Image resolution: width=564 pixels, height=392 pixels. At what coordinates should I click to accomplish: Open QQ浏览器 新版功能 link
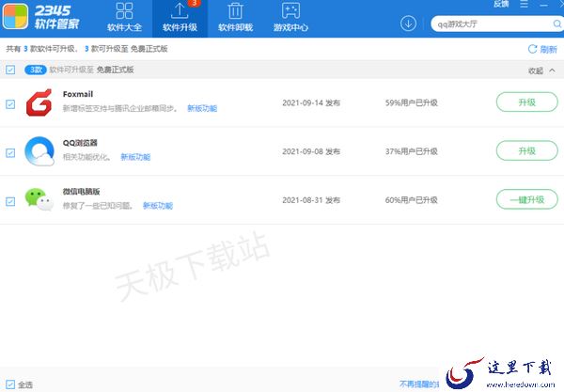coord(135,157)
